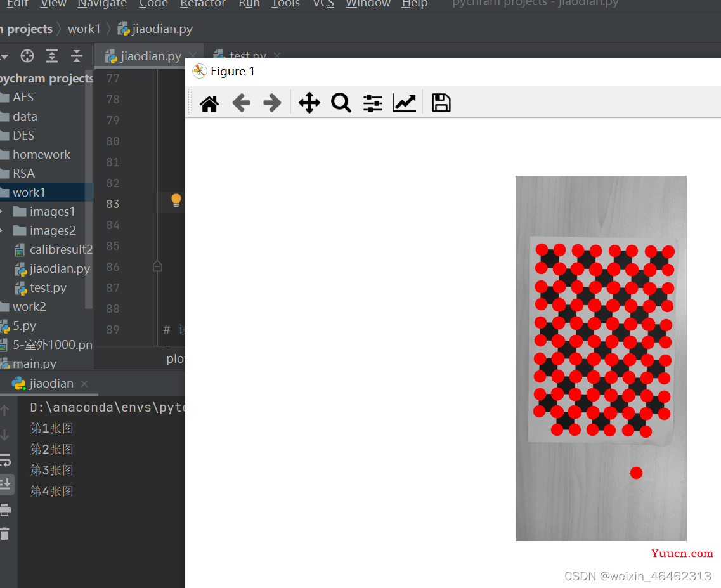Open Configure subplots sliders

[x=372, y=103]
